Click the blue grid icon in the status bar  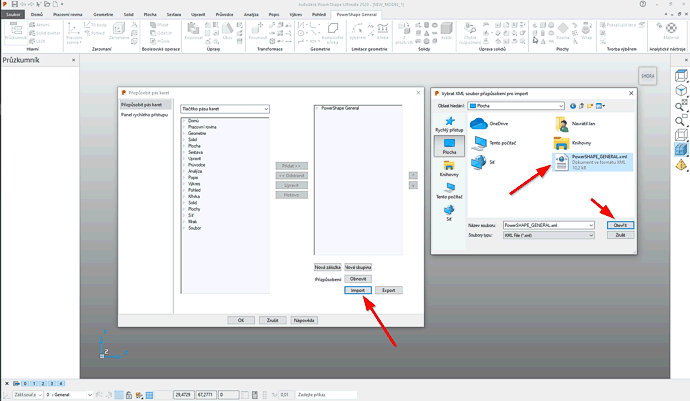[x=150, y=395]
